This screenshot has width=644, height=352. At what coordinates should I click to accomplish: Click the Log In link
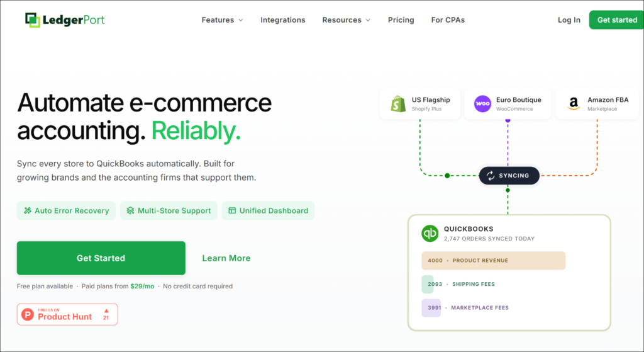(x=569, y=20)
